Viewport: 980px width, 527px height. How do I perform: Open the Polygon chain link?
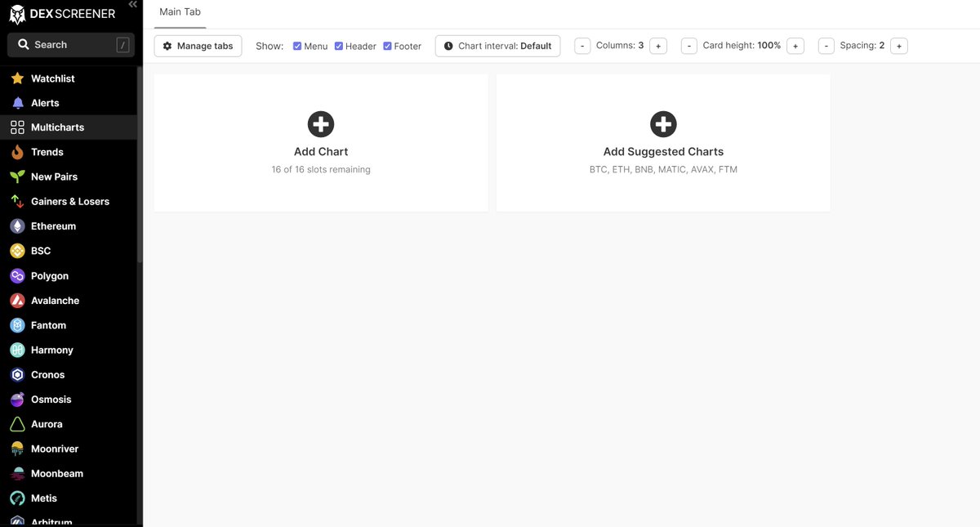point(69,276)
